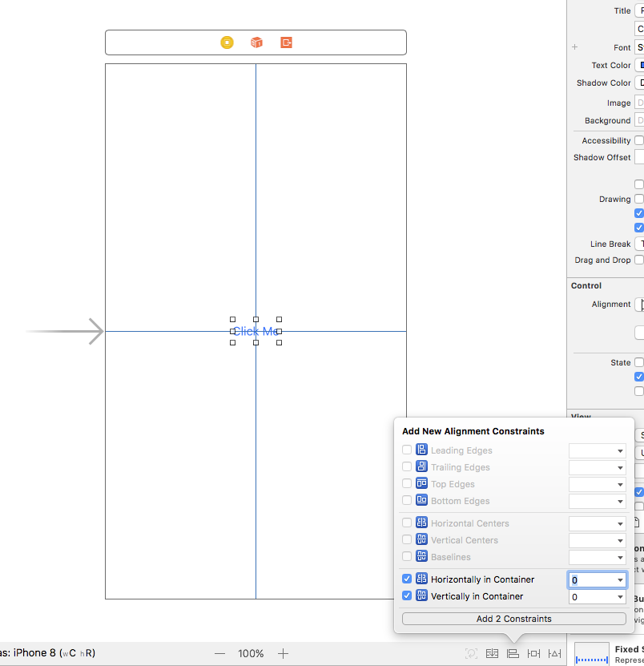Open the Embed In Stack icon
Image resolution: width=644 pixels, height=666 pixels.
[x=493, y=653]
